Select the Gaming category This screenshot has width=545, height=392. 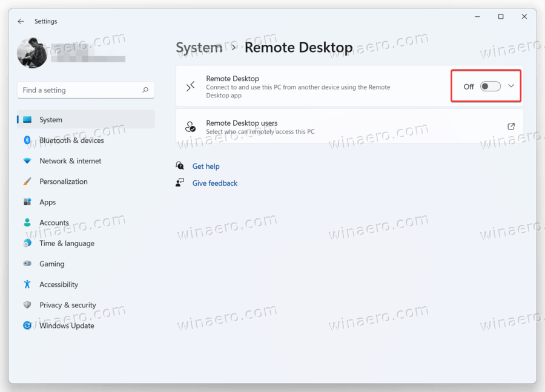86,264
